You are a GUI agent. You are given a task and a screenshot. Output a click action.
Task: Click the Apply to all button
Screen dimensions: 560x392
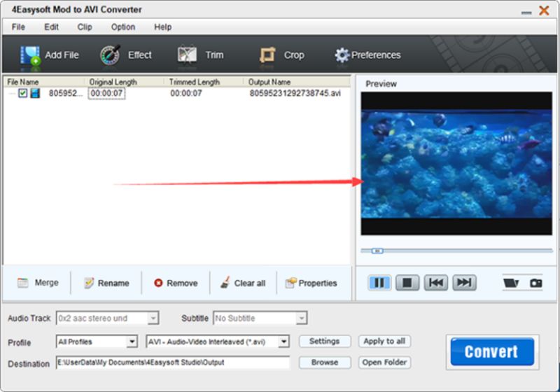[384, 342]
